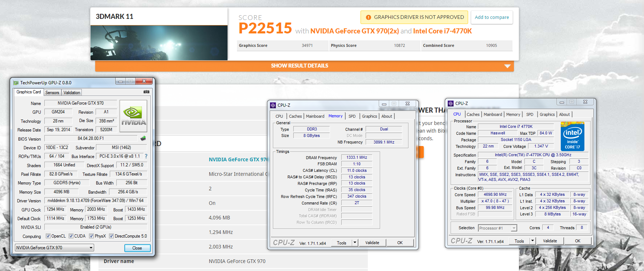Open the Memory tab in the right CPU-Z window
Image resolution: width=644 pixels, height=271 pixels.
(513, 114)
